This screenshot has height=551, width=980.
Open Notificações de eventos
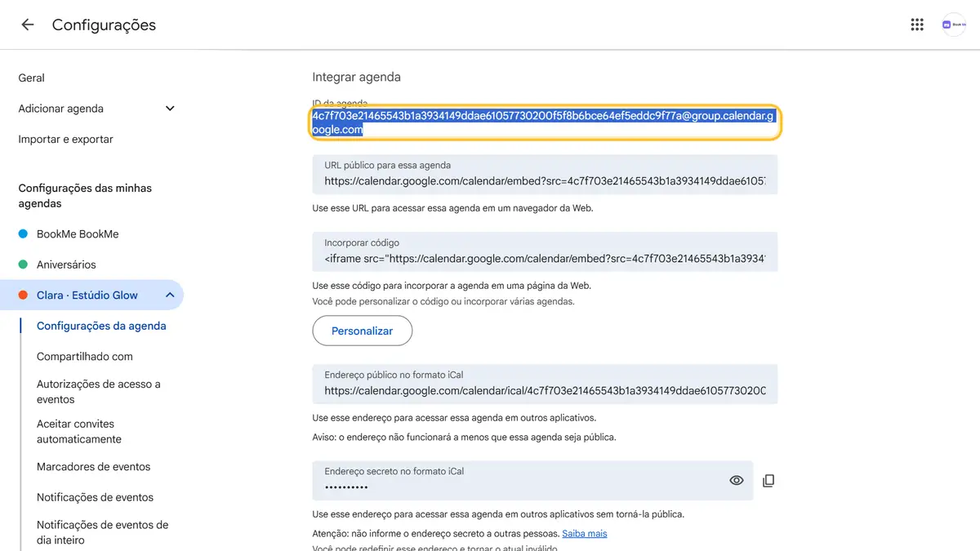pos(95,497)
